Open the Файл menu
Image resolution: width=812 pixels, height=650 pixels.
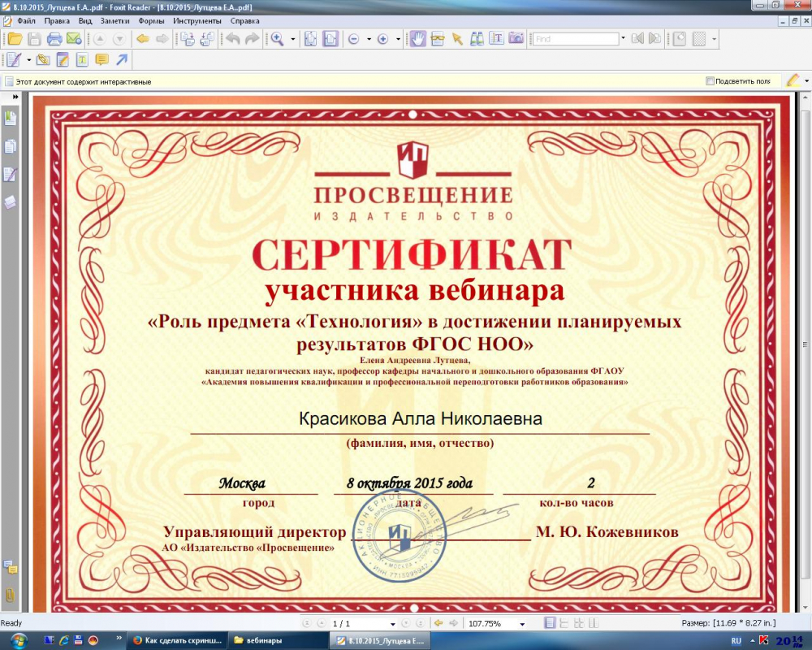(27, 21)
